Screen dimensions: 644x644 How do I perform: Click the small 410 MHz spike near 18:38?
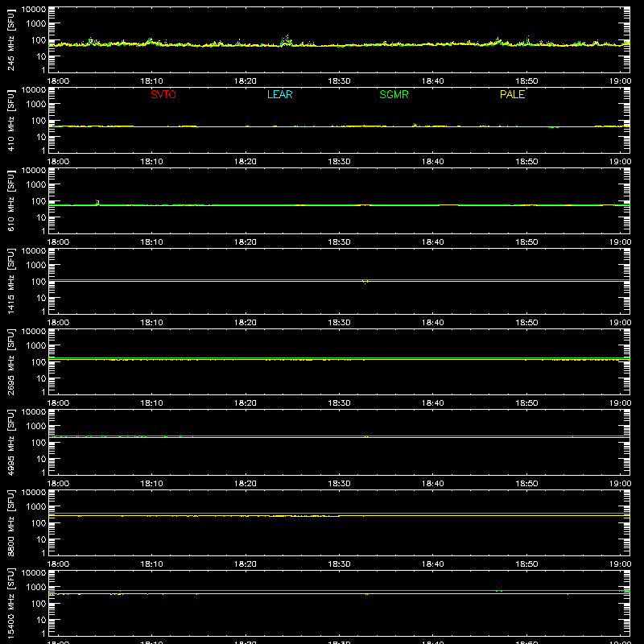[x=415, y=125]
